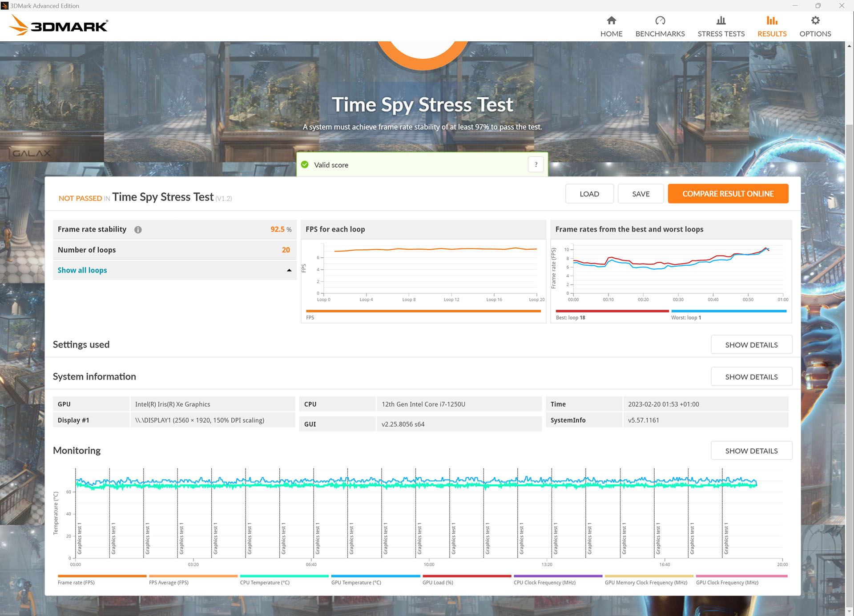The width and height of the screenshot is (854, 616).
Task: Select Intel(R) Iris(R) Xe Graphics text
Action: pos(173,404)
